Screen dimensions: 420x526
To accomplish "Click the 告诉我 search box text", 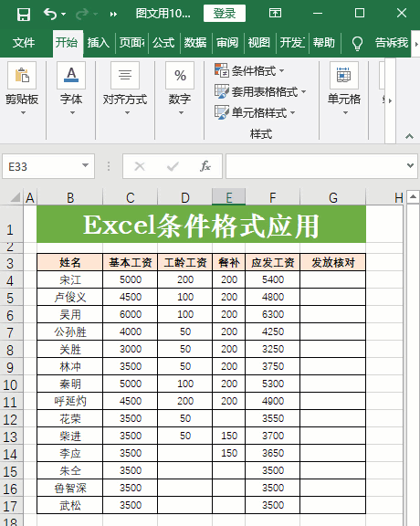I will click(392, 43).
